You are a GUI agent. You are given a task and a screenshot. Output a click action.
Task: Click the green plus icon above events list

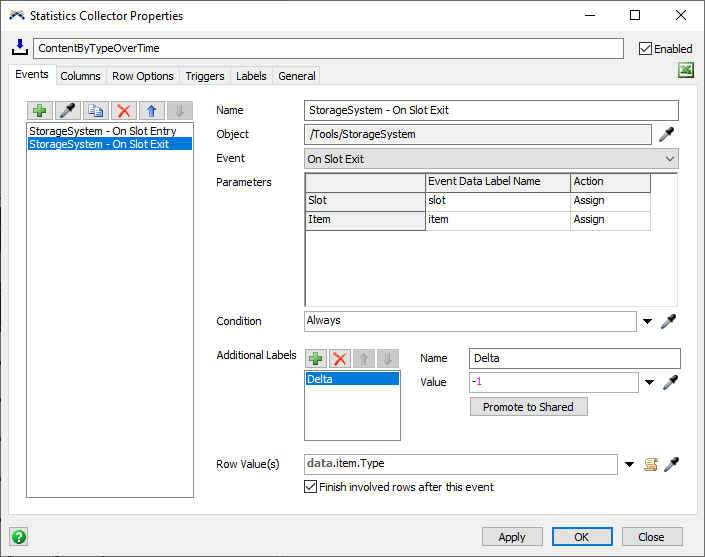pyautogui.click(x=40, y=111)
